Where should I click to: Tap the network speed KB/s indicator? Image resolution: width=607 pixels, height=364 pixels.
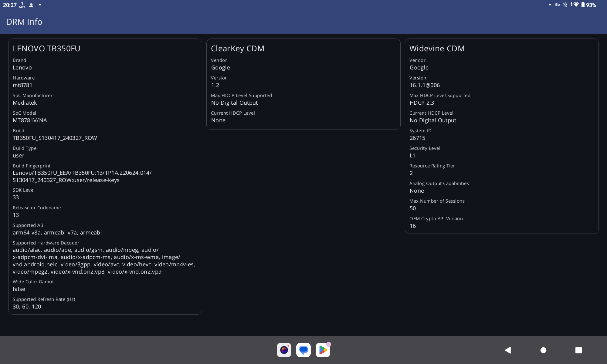pos(22,5)
